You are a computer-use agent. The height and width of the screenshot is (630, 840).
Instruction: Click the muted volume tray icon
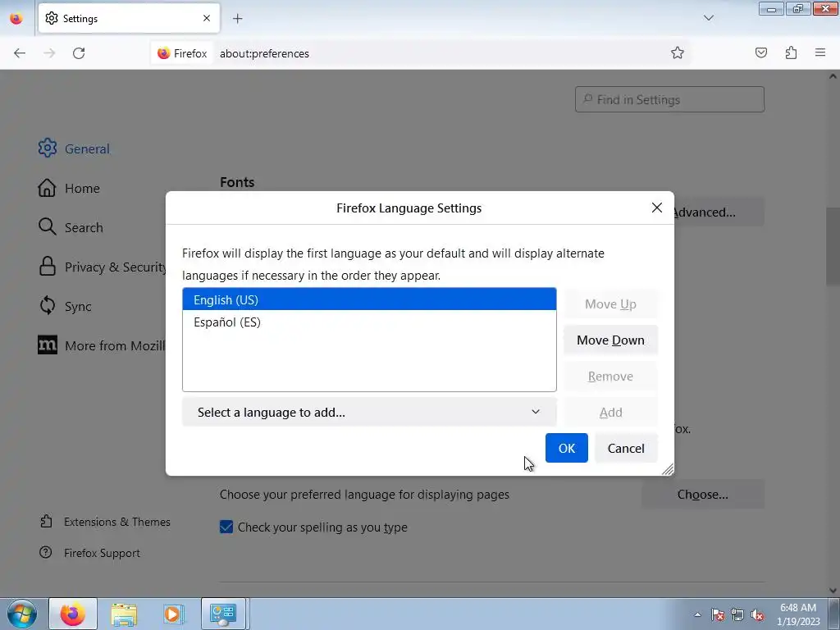point(757,614)
